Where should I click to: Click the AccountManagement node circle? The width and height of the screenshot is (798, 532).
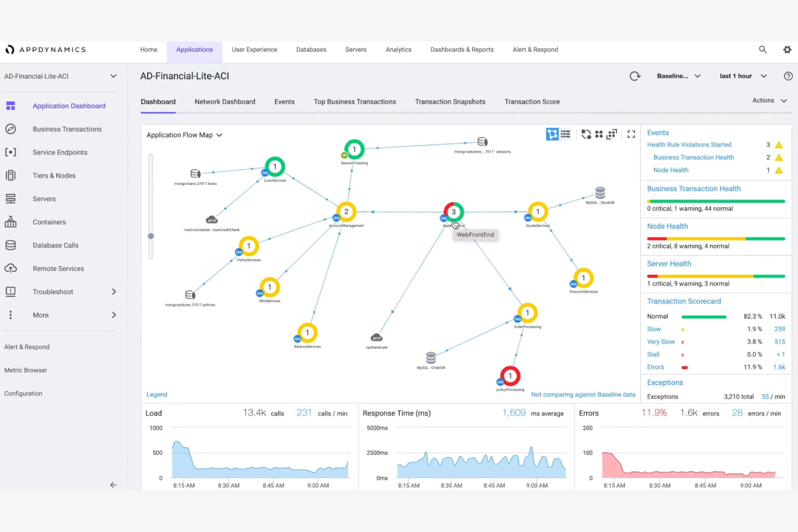tap(346, 212)
